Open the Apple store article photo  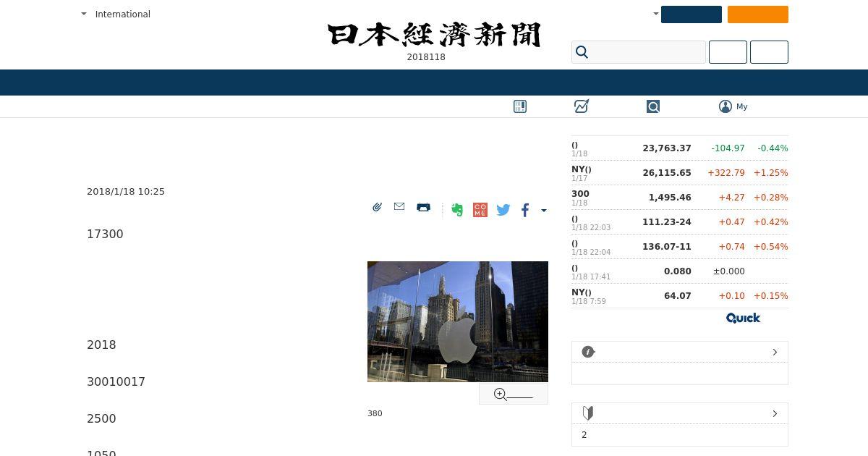coord(458,321)
